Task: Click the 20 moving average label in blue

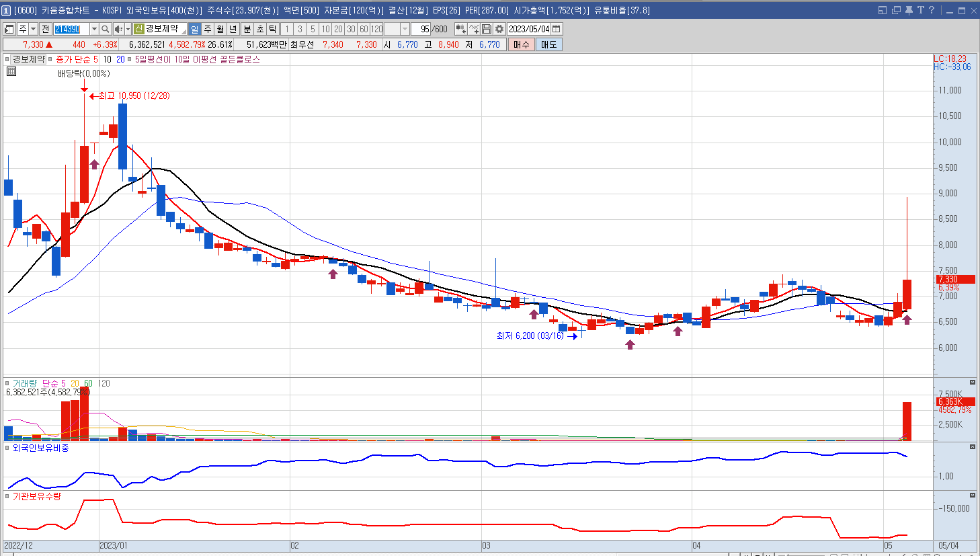Action: click(120, 59)
